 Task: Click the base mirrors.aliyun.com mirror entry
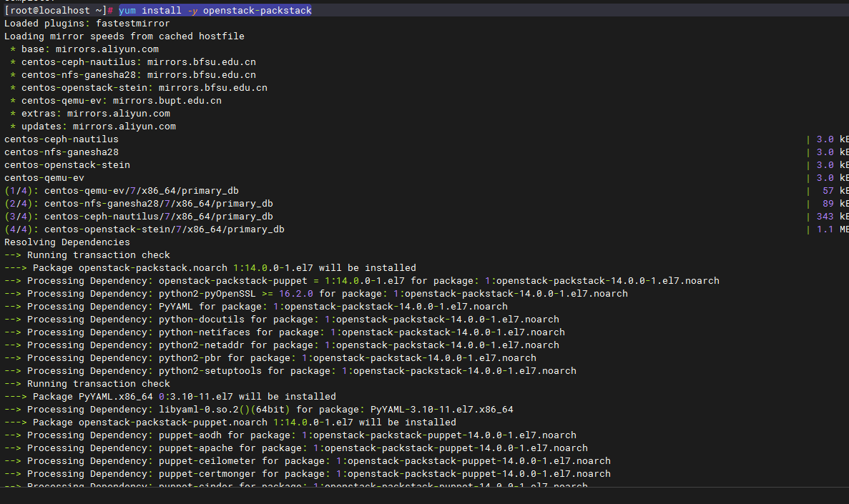pos(89,49)
